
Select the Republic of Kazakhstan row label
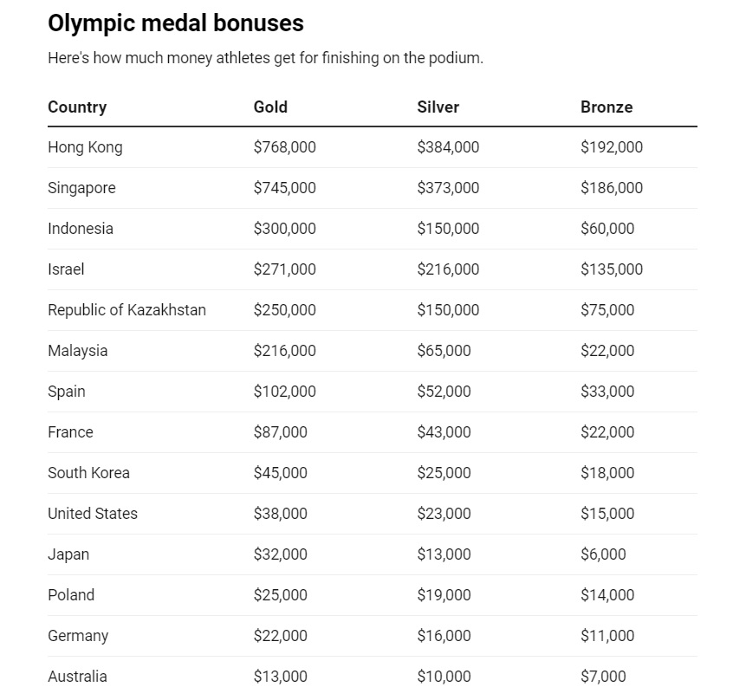pyautogui.click(x=126, y=310)
